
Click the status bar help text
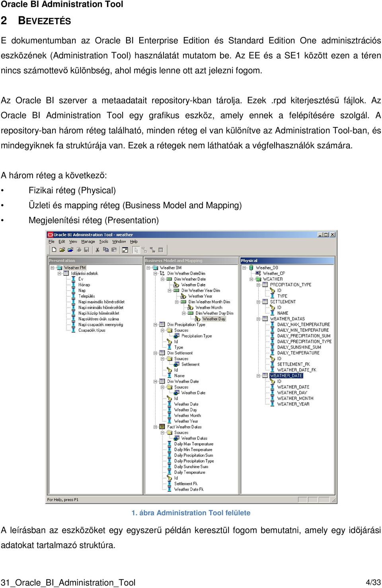pos(63,500)
